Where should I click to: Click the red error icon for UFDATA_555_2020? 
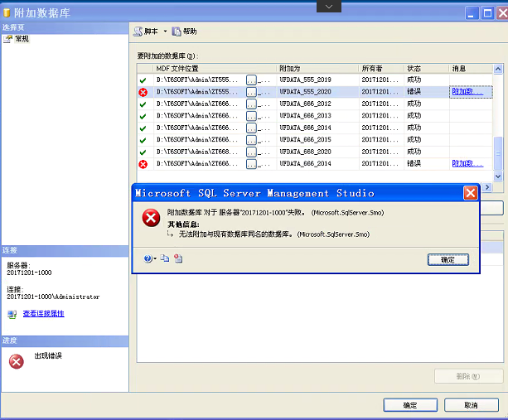[x=143, y=92]
